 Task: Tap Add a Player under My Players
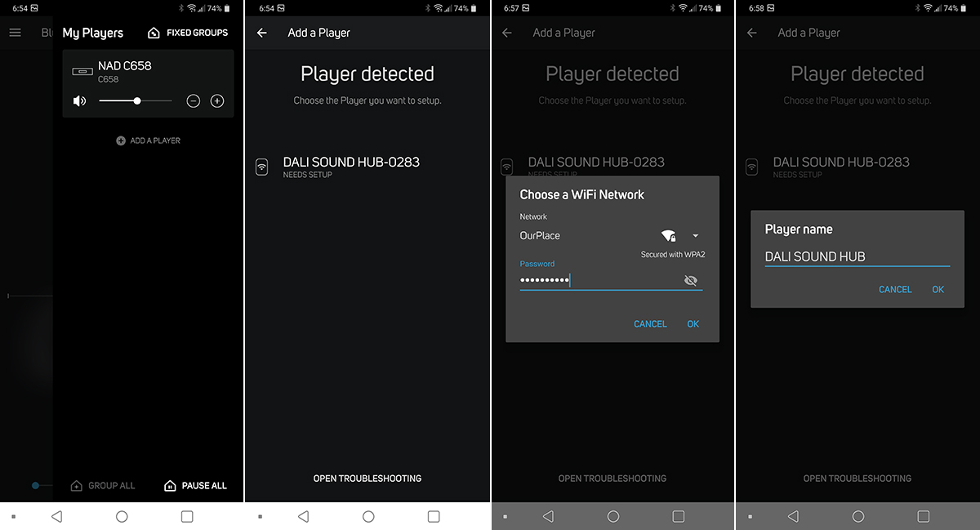(x=149, y=140)
